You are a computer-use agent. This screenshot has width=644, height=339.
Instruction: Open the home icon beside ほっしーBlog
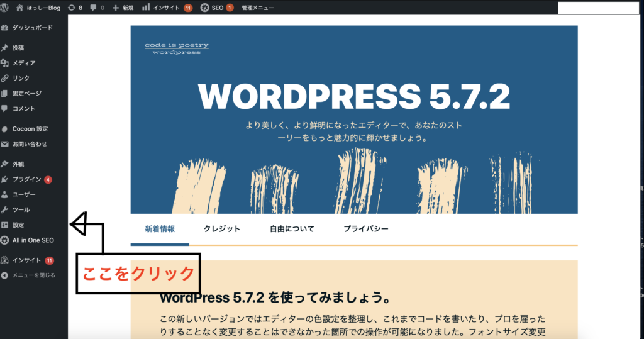click(19, 8)
